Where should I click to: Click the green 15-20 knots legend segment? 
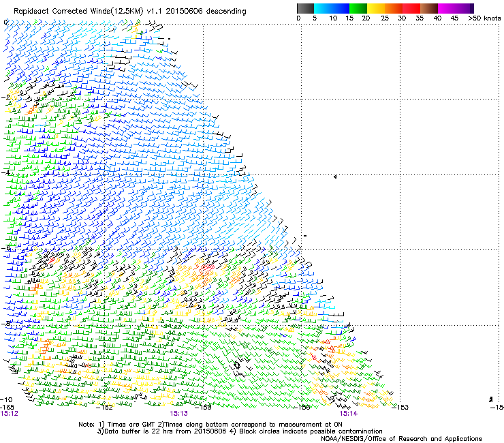[x=358, y=8]
